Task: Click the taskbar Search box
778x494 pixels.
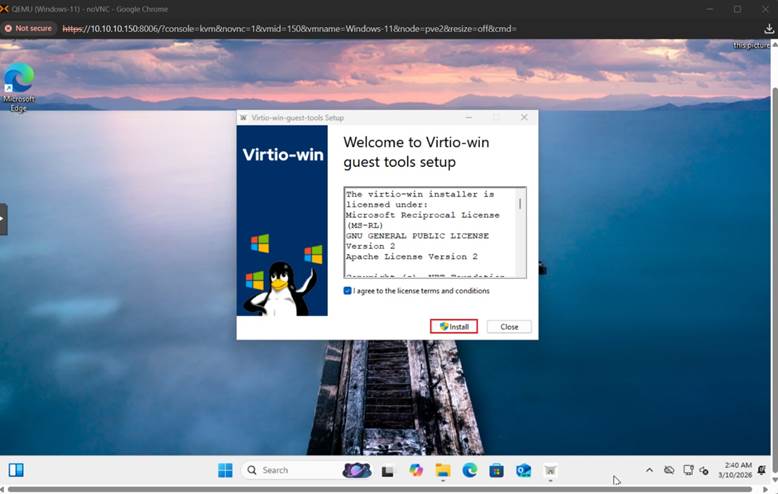Action: pos(290,470)
